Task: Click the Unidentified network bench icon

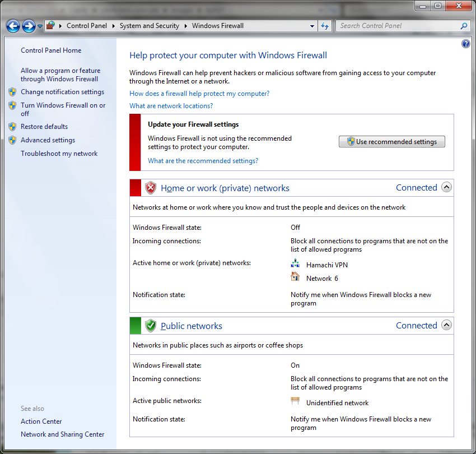Action: click(x=295, y=401)
